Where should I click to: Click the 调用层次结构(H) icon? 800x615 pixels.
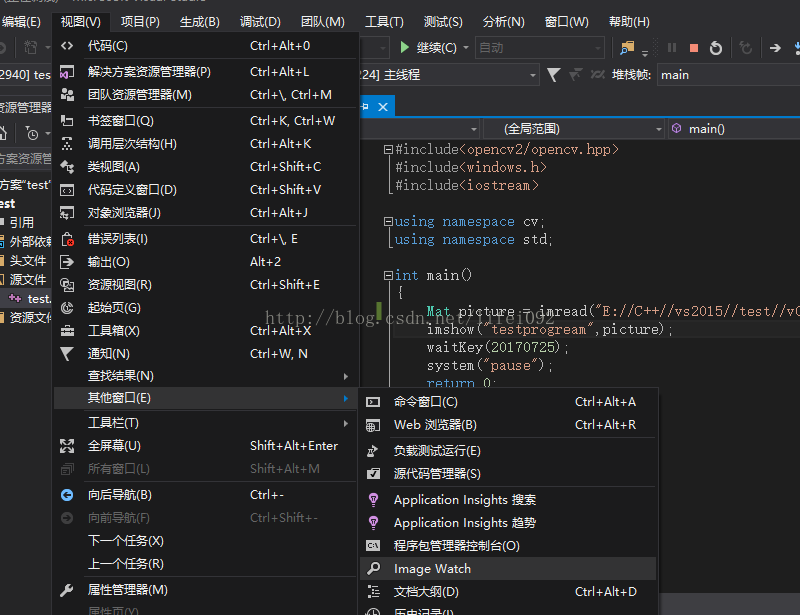click(x=67, y=144)
